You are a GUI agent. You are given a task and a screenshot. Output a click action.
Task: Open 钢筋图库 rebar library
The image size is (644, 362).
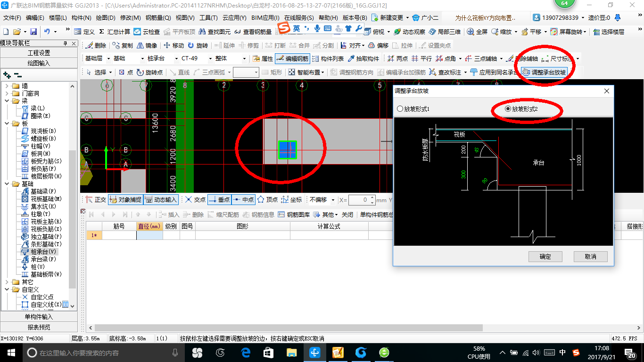[293, 214]
